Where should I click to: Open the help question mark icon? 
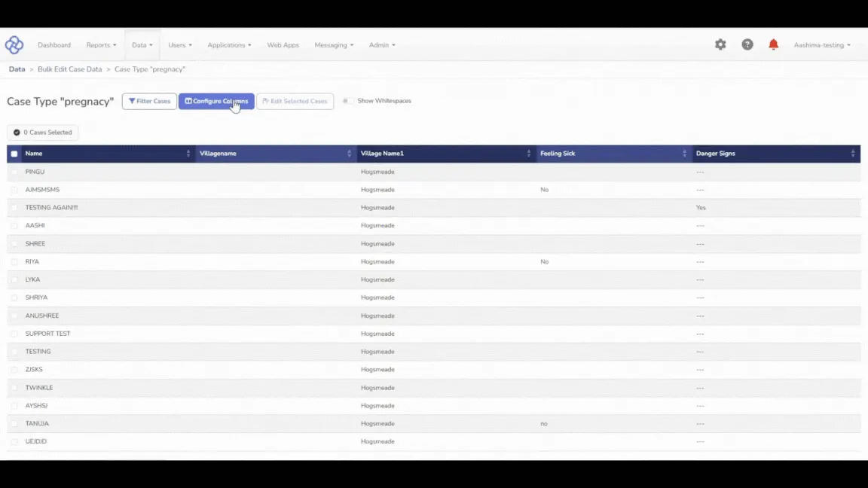coord(747,45)
